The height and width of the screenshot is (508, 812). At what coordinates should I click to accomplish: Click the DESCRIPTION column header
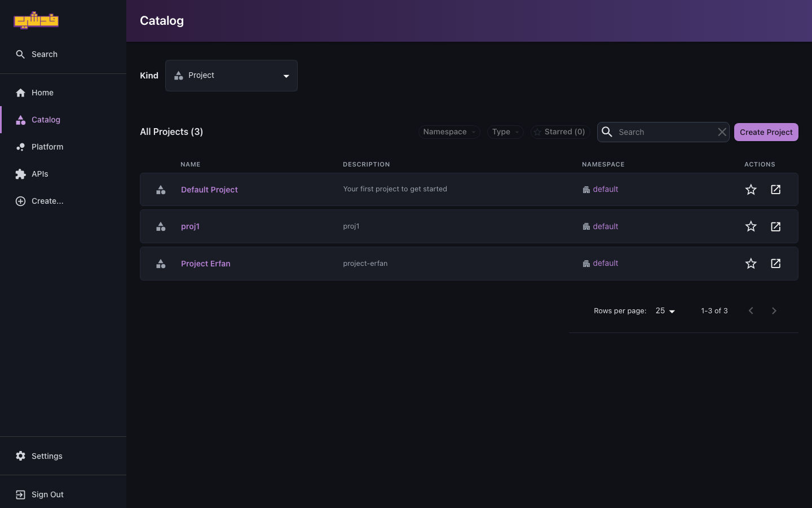point(367,164)
